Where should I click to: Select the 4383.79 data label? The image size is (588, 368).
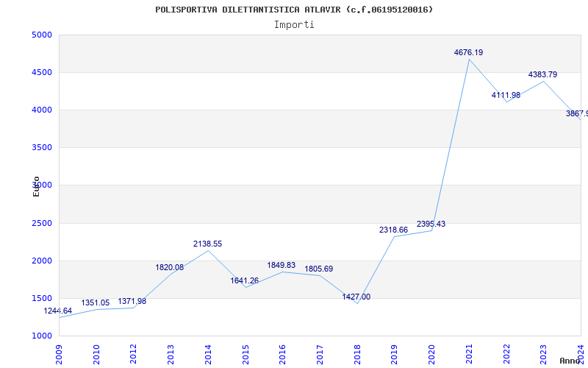(x=542, y=75)
